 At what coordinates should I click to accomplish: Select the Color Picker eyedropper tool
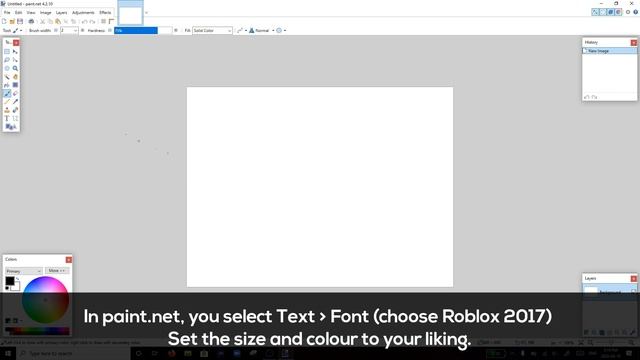pos(15,102)
